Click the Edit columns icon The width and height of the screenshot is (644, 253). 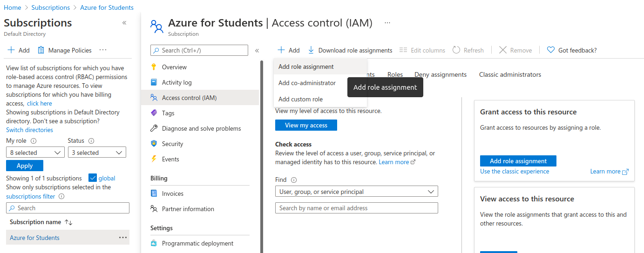pyautogui.click(x=403, y=50)
